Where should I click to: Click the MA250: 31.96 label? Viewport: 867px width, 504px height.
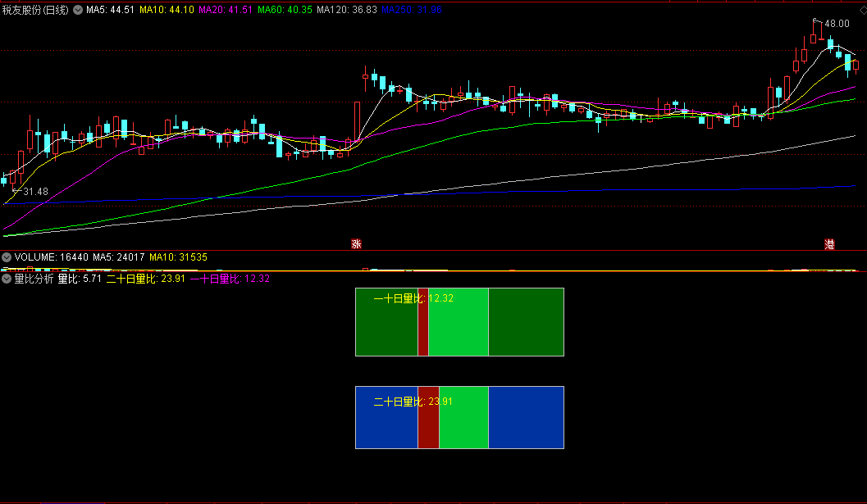pyautogui.click(x=412, y=10)
